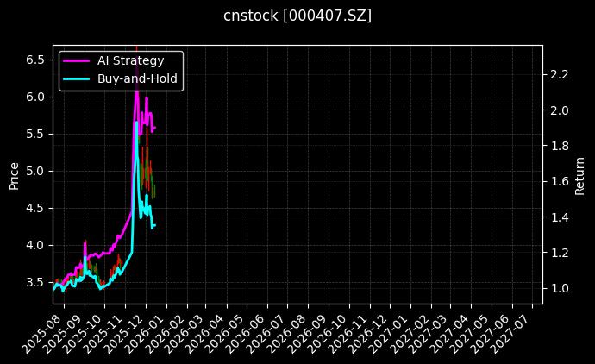Click the 1.6 tick on the Return axis
595x364 pixels.
point(560,181)
